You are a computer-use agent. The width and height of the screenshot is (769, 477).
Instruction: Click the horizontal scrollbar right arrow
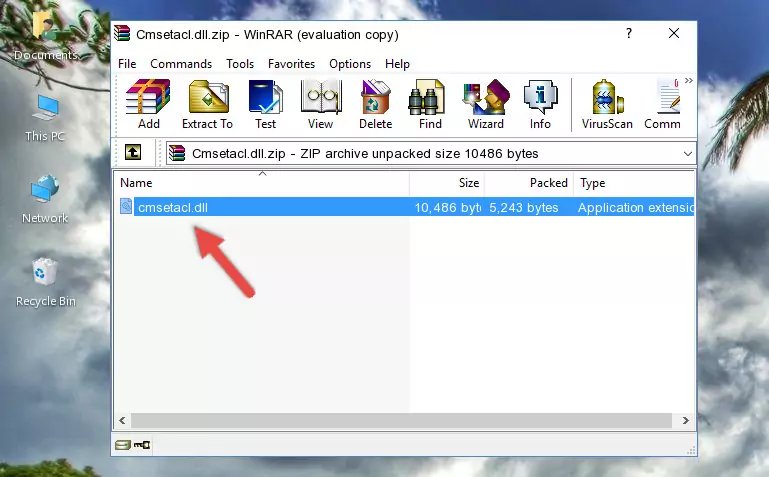tap(686, 420)
